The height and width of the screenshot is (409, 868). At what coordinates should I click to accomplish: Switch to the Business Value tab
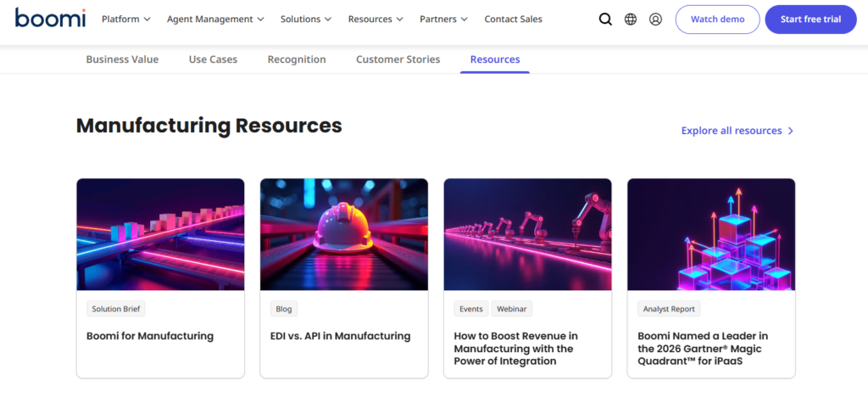pyautogui.click(x=122, y=59)
